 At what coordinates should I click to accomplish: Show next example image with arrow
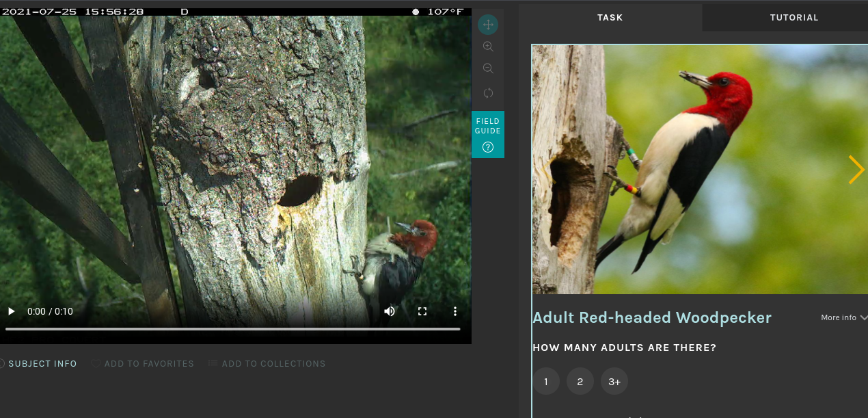click(856, 170)
